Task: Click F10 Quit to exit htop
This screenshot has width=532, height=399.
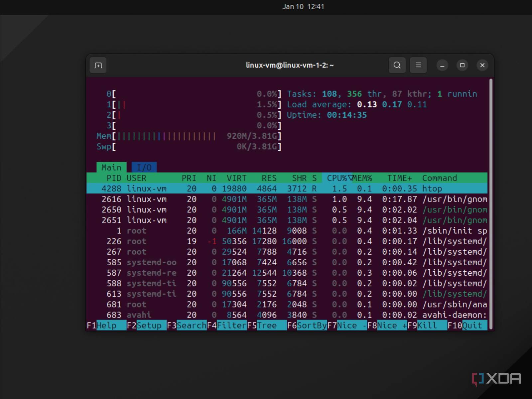Action: (x=471, y=326)
